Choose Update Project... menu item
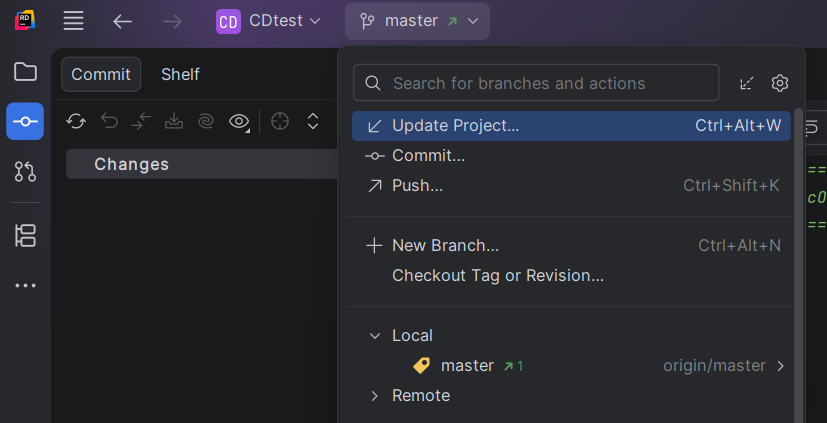 571,126
